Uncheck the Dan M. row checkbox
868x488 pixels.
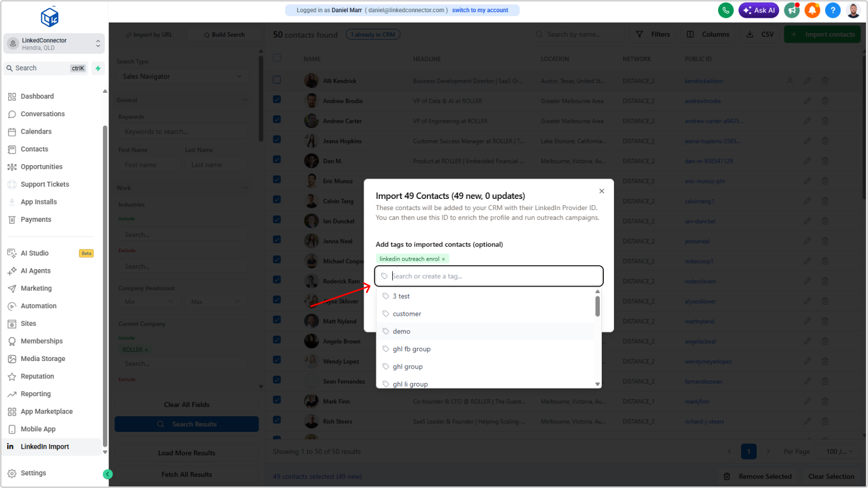(x=277, y=159)
